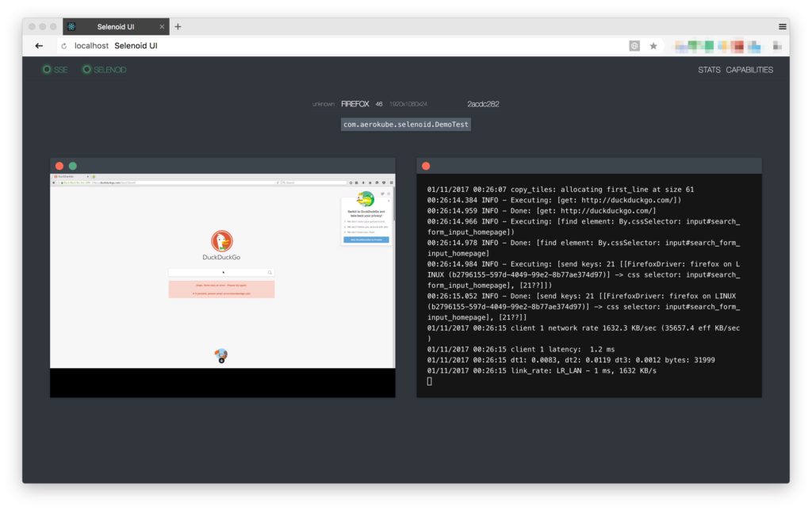Click the localhost address bar
The width and height of the screenshot is (812, 510).
(x=342, y=46)
